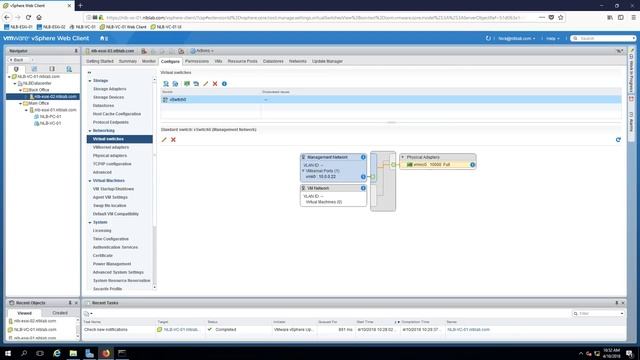Collapse the Back Office folder in tree
The width and height of the screenshot is (640, 360).
coord(20,90)
